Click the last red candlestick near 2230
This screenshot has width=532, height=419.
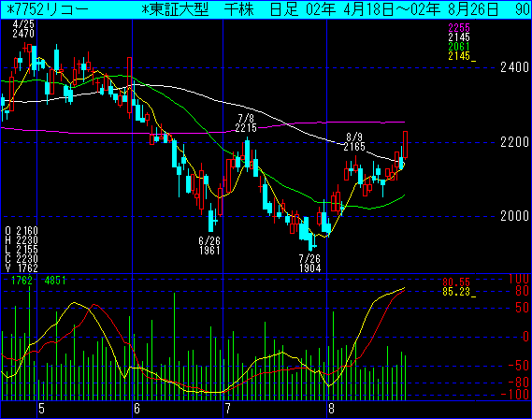[405, 145]
